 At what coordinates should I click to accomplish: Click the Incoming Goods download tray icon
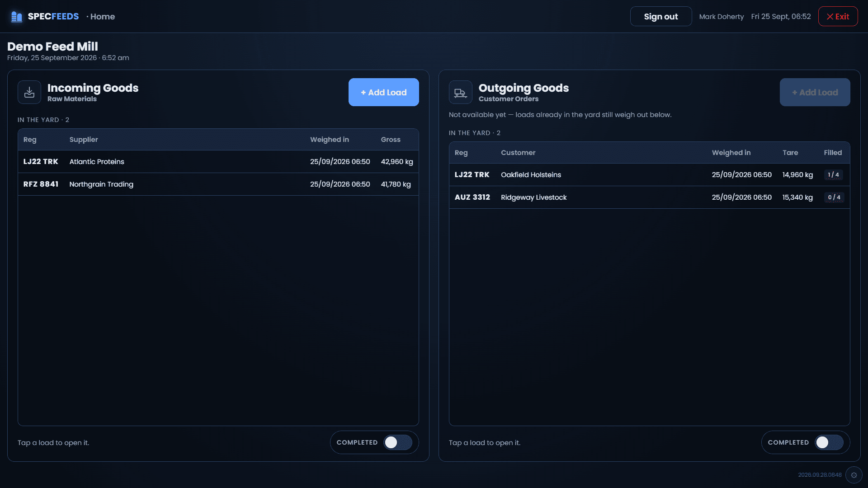[x=29, y=92]
